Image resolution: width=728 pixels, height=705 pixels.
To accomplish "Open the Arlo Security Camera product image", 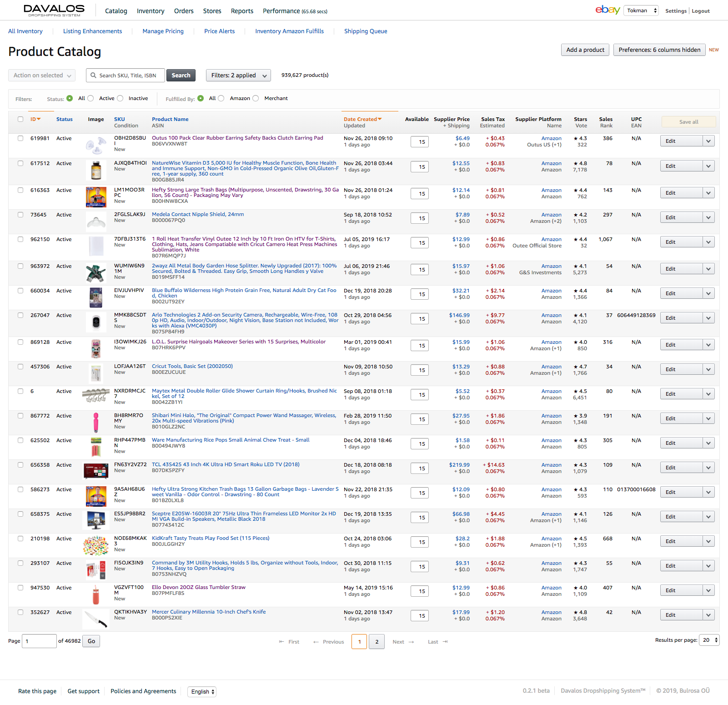I will [x=96, y=322].
